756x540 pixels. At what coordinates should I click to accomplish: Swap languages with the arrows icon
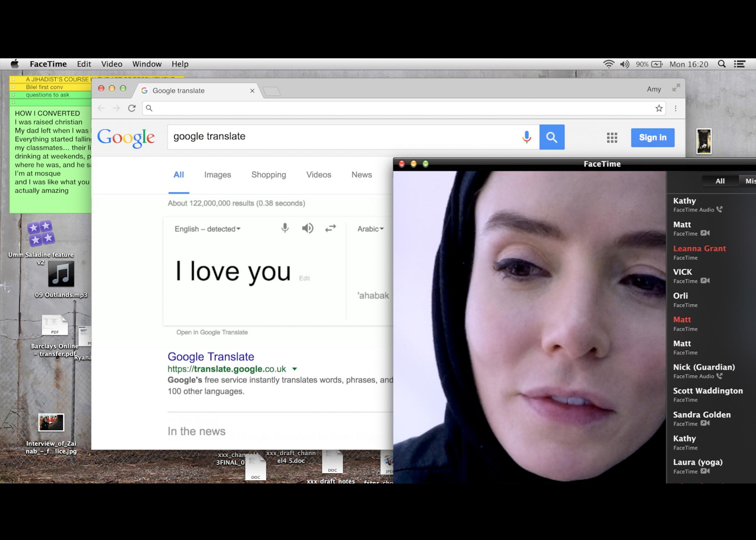(330, 228)
